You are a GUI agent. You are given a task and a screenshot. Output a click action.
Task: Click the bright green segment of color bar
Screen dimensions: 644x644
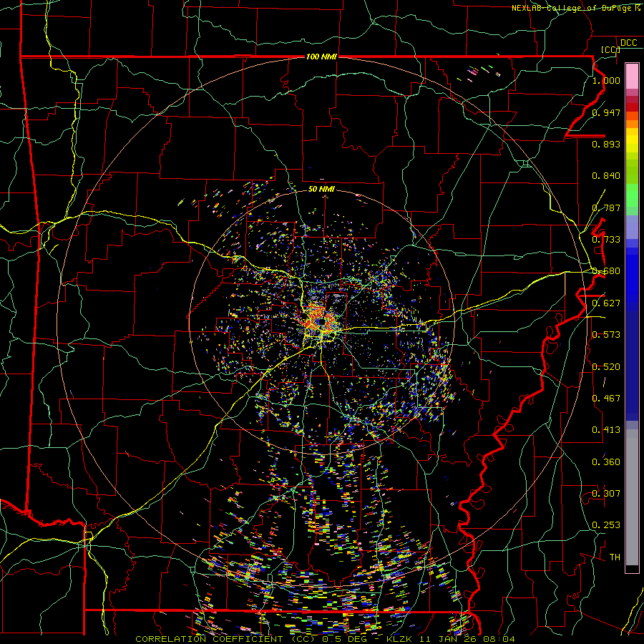pyautogui.click(x=632, y=195)
